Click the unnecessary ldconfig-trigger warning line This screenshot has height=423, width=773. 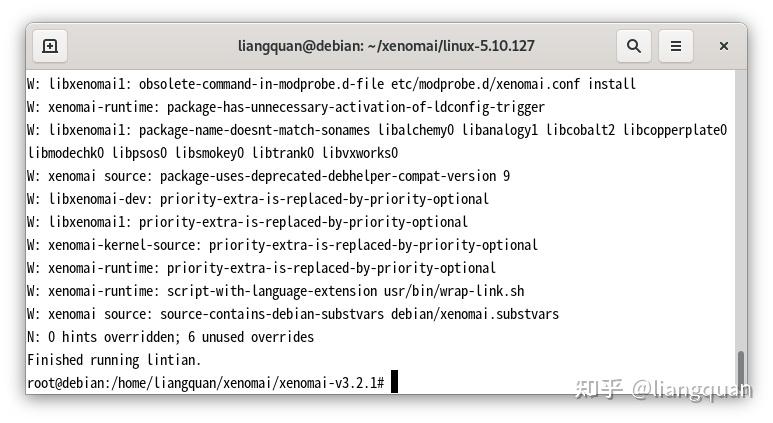[x=285, y=107]
